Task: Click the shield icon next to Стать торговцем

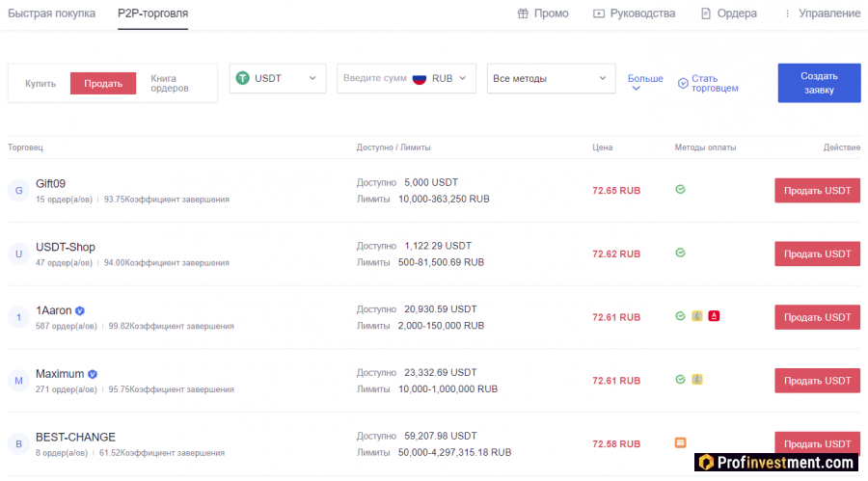Action: (683, 83)
